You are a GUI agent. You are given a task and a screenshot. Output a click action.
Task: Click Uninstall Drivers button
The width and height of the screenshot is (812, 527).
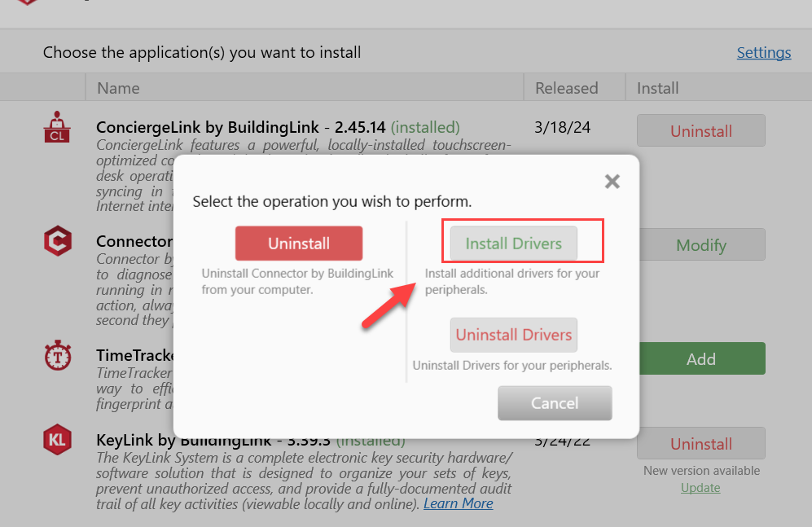[513, 335]
